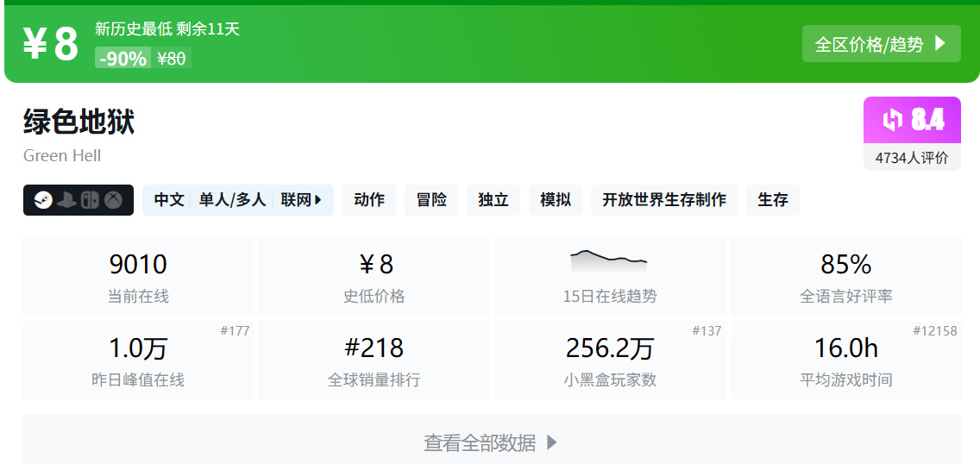Open the 全语言好评率 85% card
This screenshot has height=464, width=980.
tap(846, 277)
